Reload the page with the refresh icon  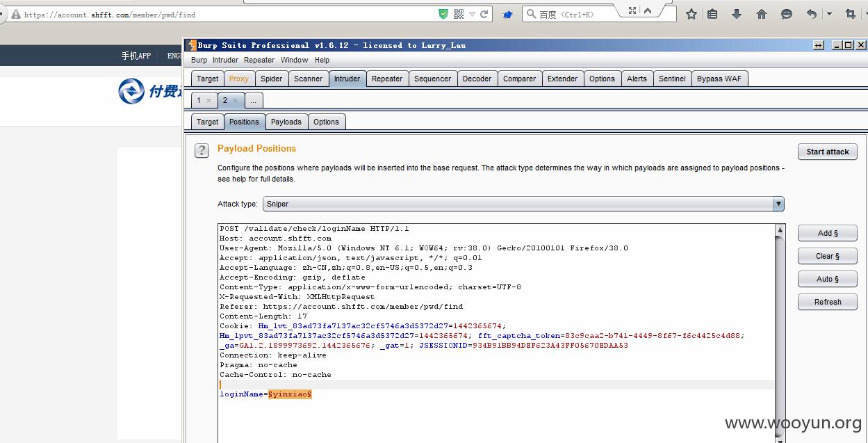pos(484,14)
